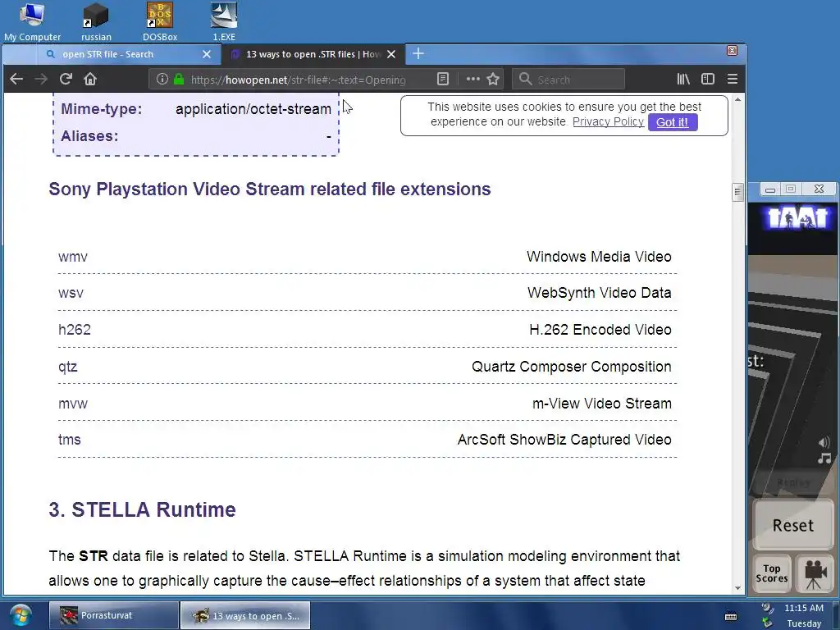The image size is (840, 630).
Task: Click 'application/octet-stream' mime-type value
Action: pyautogui.click(x=253, y=109)
